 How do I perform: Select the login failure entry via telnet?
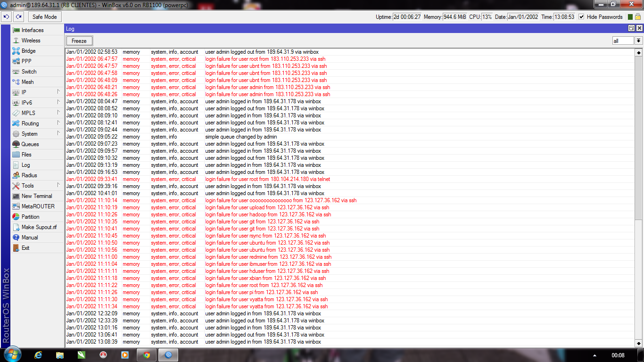[350, 179]
